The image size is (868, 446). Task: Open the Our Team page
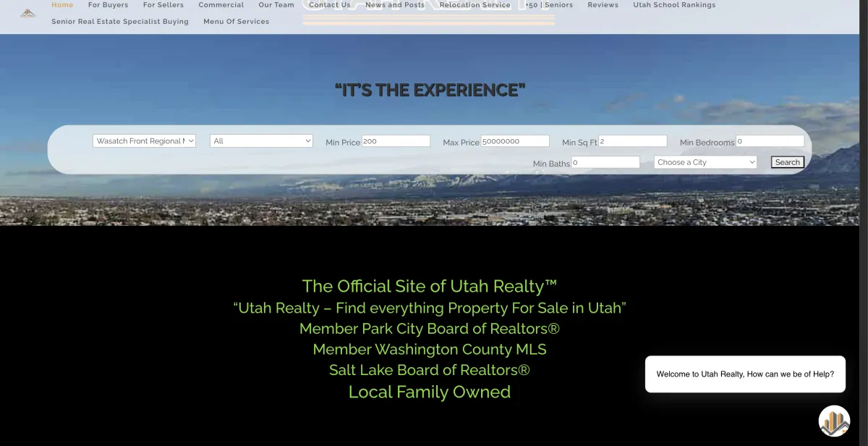click(276, 4)
